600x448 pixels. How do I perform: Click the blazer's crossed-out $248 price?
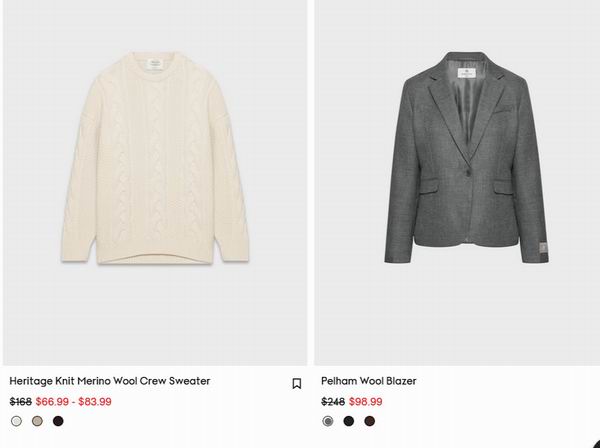(x=332, y=402)
